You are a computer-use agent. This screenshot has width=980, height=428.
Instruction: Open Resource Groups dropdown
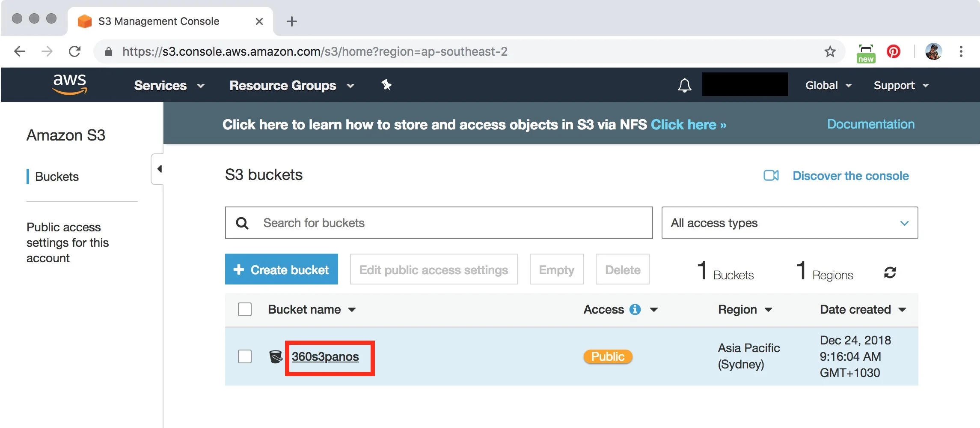(x=292, y=85)
